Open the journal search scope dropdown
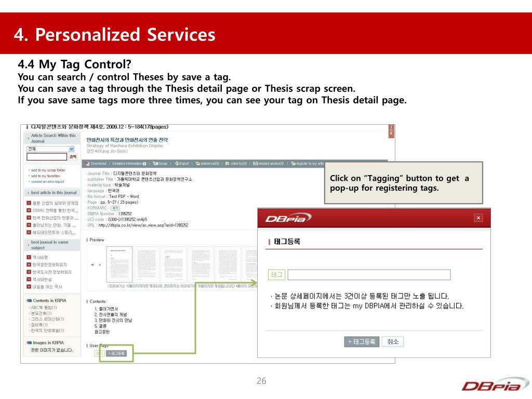The width and height of the screenshot is (532, 399). click(x=50, y=149)
